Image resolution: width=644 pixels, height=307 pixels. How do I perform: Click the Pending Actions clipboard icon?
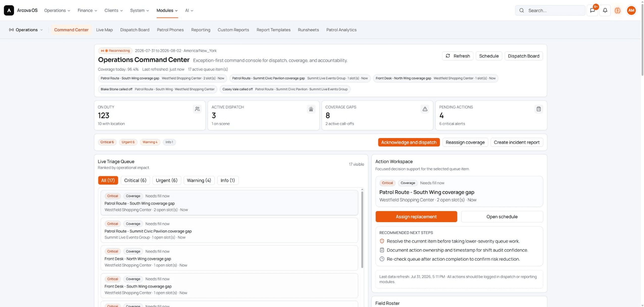tap(538, 109)
